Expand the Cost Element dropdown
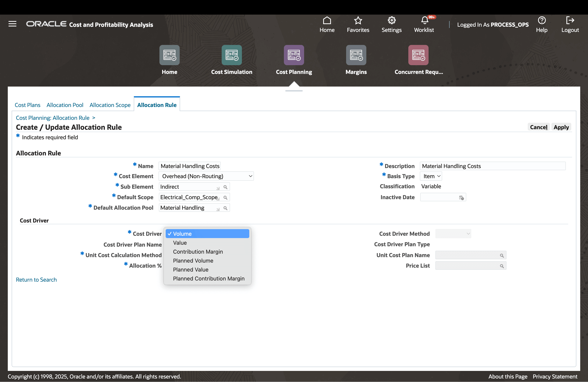Screen dimensions: 588x382 [206, 176]
